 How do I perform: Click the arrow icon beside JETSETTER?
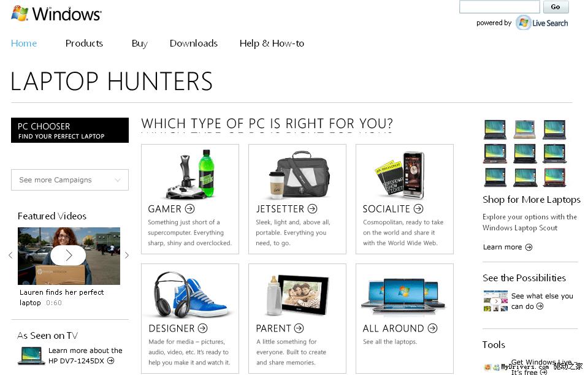pos(312,209)
